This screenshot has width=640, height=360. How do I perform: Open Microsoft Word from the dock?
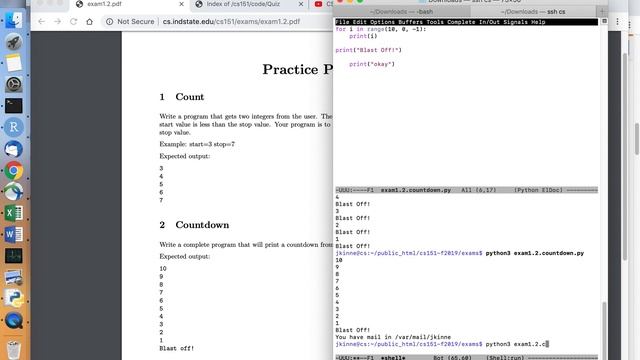tap(13, 234)
